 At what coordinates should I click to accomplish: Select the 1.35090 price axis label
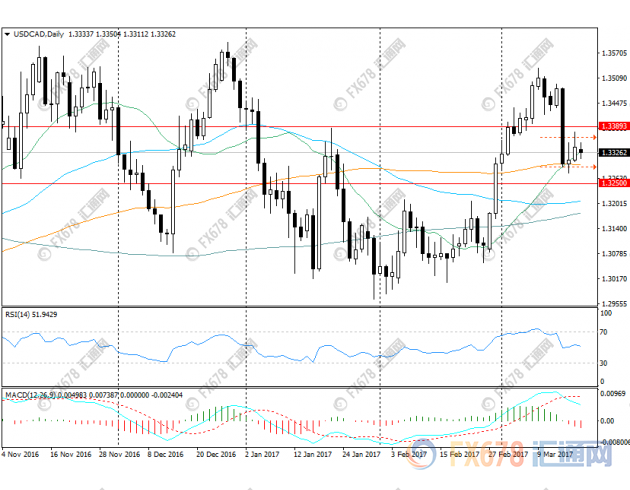coord(614,78)
